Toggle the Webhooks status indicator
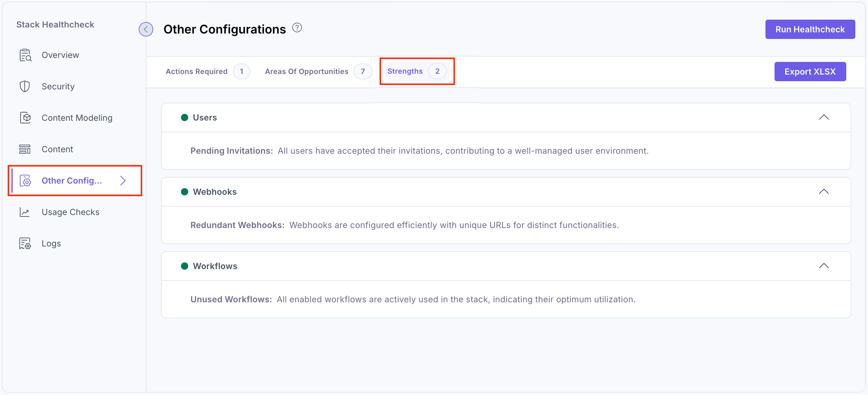 pyautogui.click(x=184, y=191)
